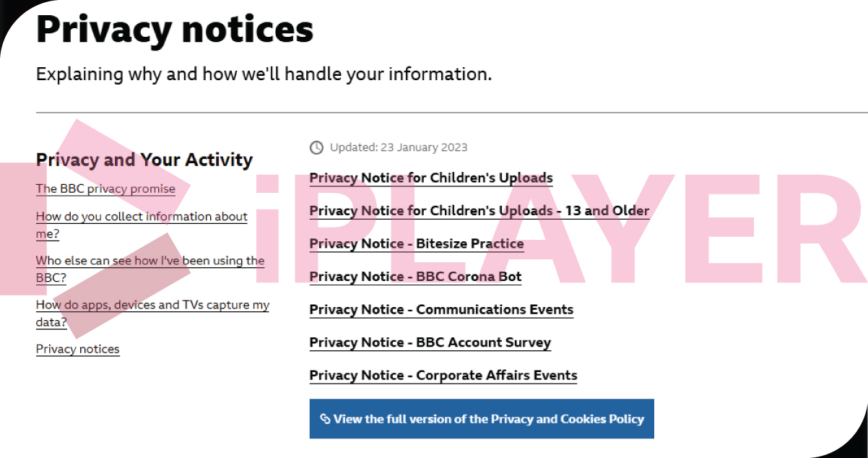The width and height of the screenshot is (868, 458).
Task: Open 'Who else can see how I've been using the BBC?'
Action: 150,261
